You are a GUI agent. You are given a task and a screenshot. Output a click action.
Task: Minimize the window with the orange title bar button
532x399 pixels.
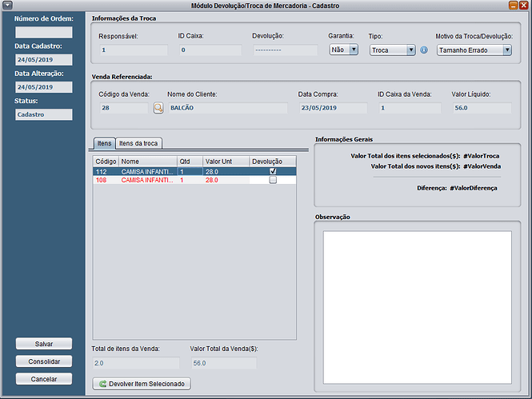point(513,5)
